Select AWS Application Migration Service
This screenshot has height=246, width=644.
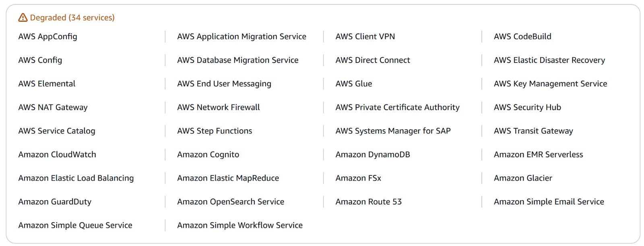pos(242,37)
